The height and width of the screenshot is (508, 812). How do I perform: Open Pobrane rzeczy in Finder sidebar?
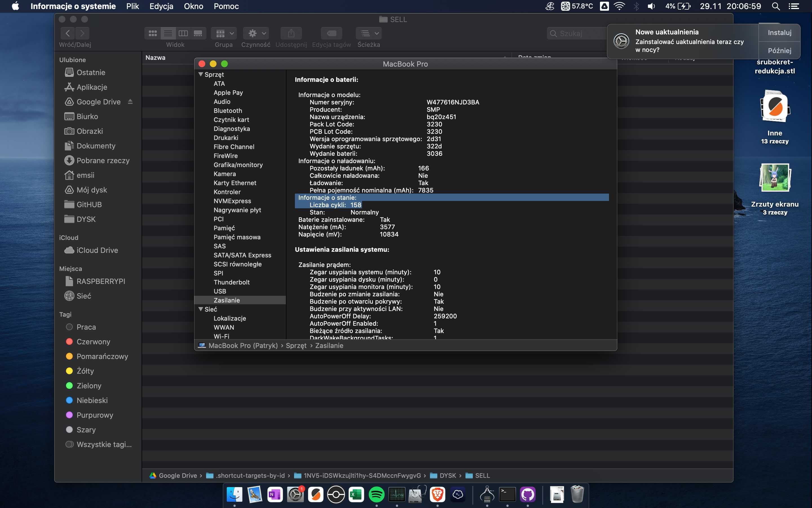coord(98,161)
